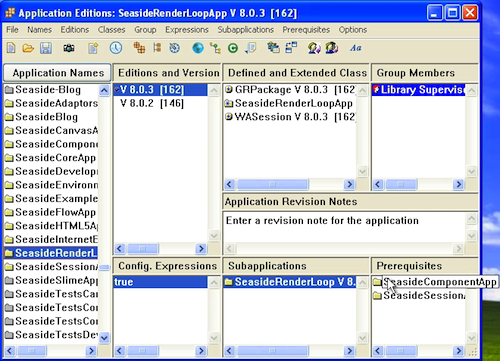The image size is (500, 361).
Task: Click Editions list horizontal scroll right arrow
Action: (x=201, y=249)
